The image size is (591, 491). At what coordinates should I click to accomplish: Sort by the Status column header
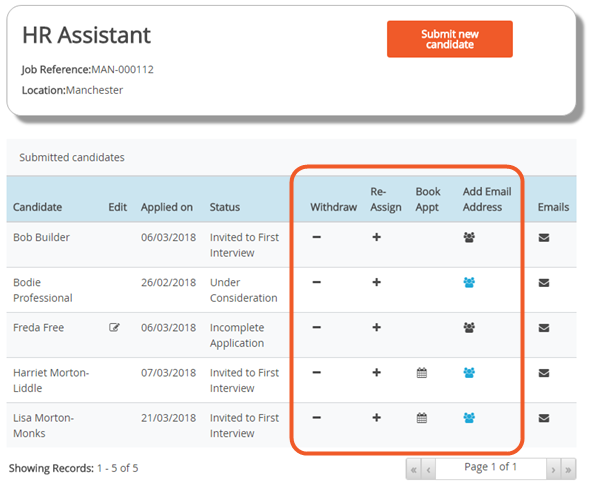225,207
